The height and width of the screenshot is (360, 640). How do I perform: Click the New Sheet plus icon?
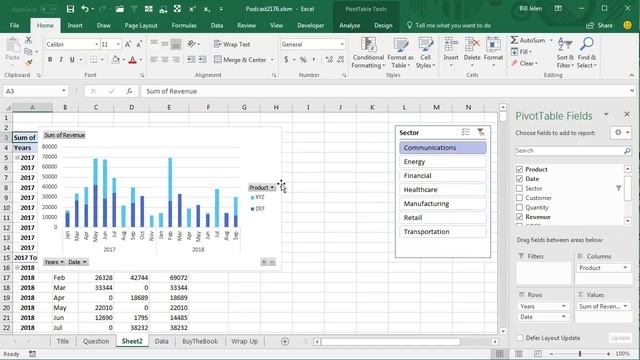coord(285,341)
